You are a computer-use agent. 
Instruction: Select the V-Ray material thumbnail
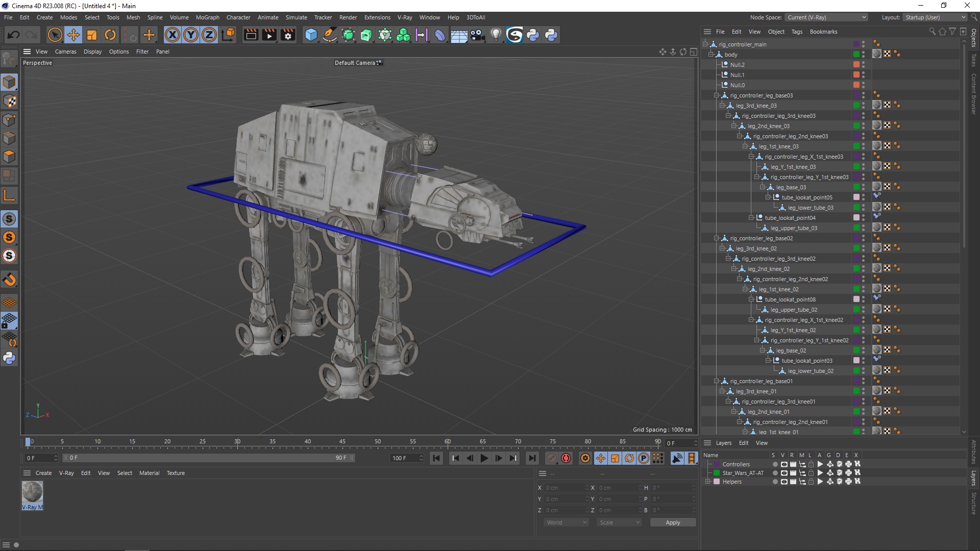(x=32, y=492)
